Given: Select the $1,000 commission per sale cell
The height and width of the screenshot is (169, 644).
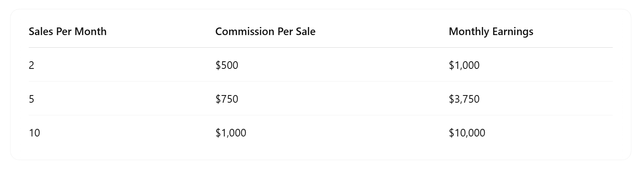Looking at the screenshot, I should [231, 133].
